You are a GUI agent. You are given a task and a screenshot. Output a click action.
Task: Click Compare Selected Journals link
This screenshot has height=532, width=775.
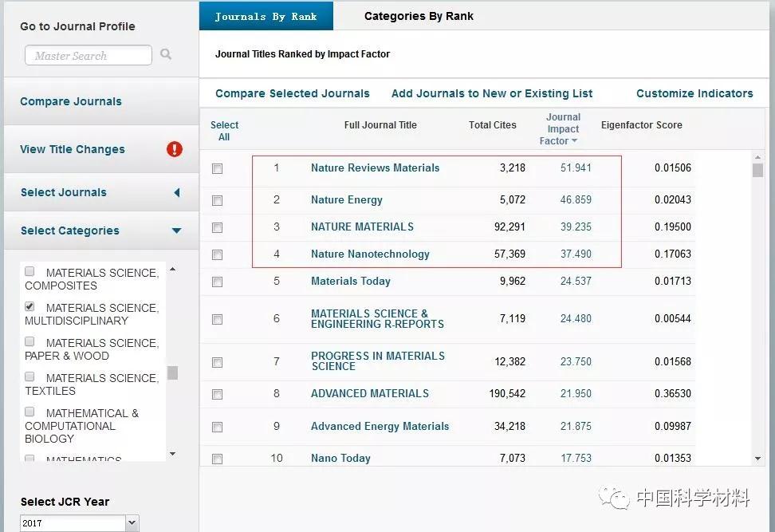coord(293,93)
